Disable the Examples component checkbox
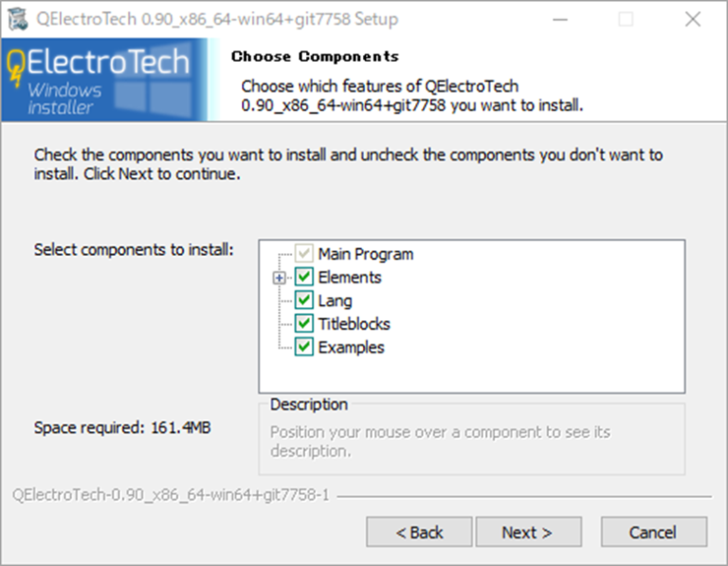 click(x=304, y=348)
